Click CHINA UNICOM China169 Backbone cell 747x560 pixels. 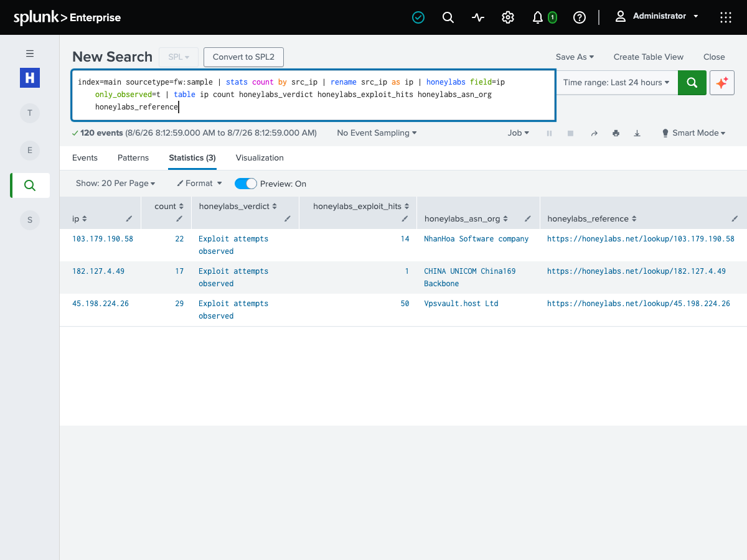tap(470, 278)
